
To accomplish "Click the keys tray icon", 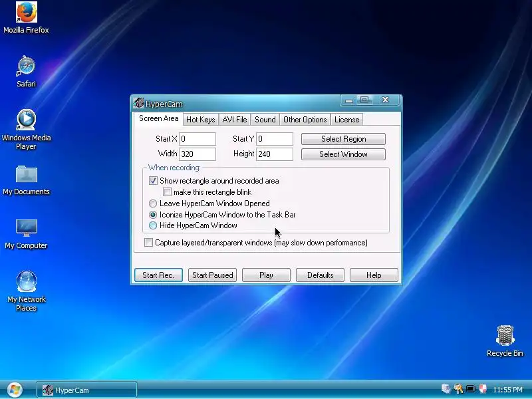I will tap(458, 389).
